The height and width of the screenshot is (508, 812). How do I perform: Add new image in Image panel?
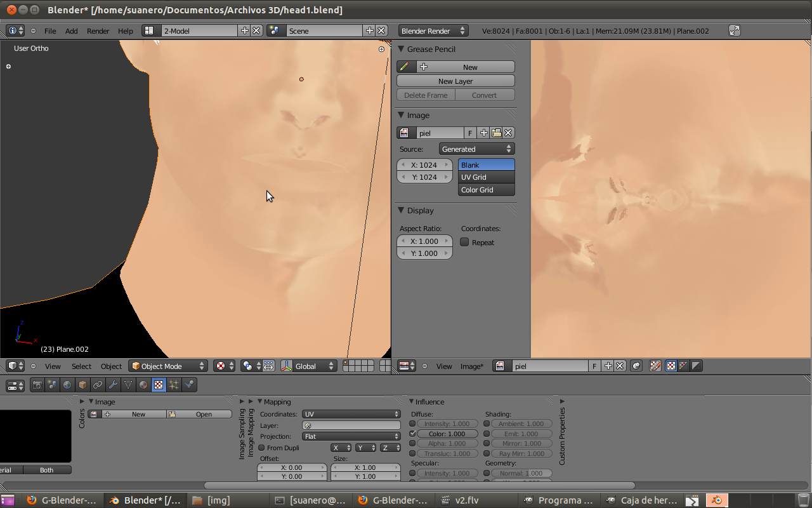click(484, 133)
